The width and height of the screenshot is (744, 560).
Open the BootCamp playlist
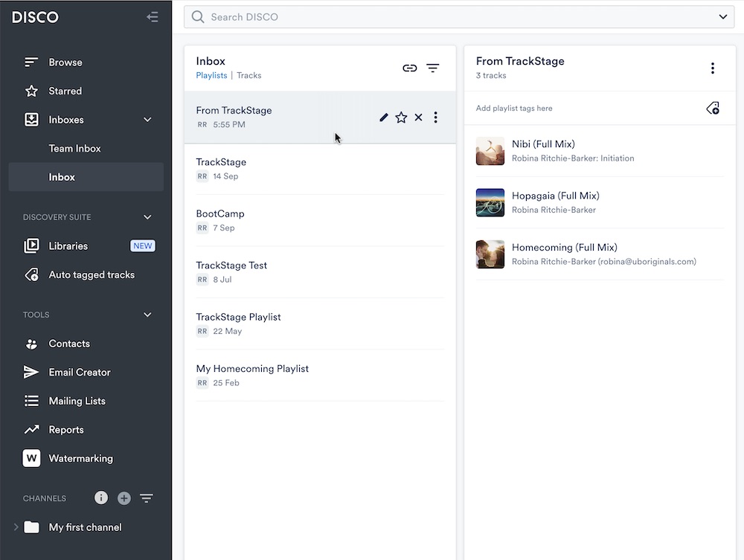click(x=320, y=220)
